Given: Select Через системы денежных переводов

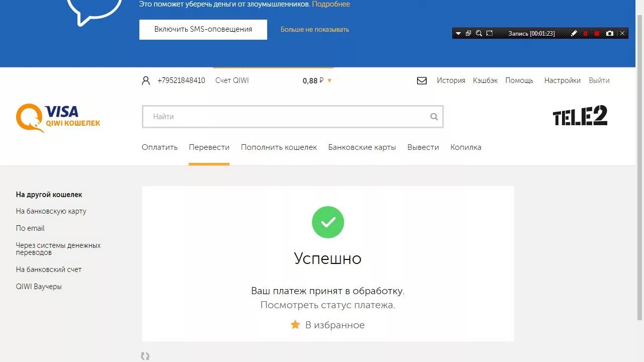Looking at the screenshot, I should click(x=58, y=249).
